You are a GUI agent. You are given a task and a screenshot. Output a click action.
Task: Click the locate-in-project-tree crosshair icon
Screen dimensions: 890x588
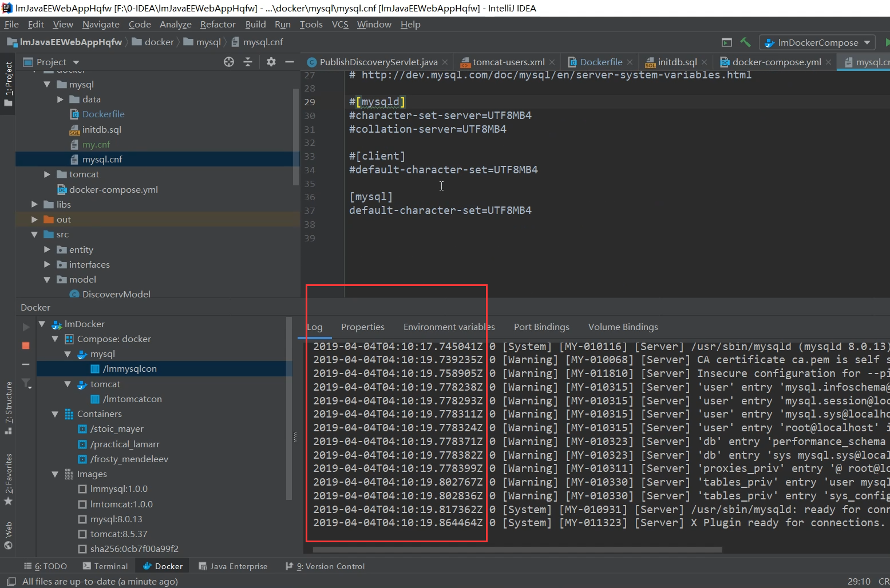tap(229, 62)
